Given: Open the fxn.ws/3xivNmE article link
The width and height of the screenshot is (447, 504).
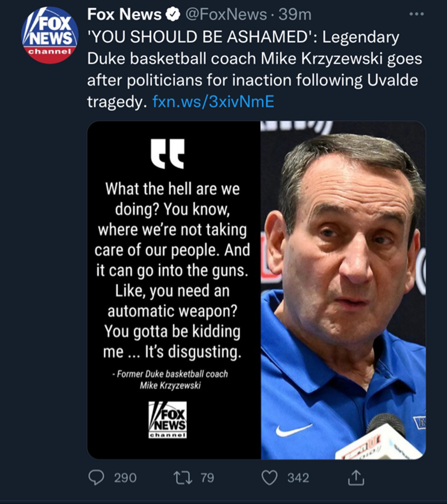Looking at the screenshot, I should point(213,102).
